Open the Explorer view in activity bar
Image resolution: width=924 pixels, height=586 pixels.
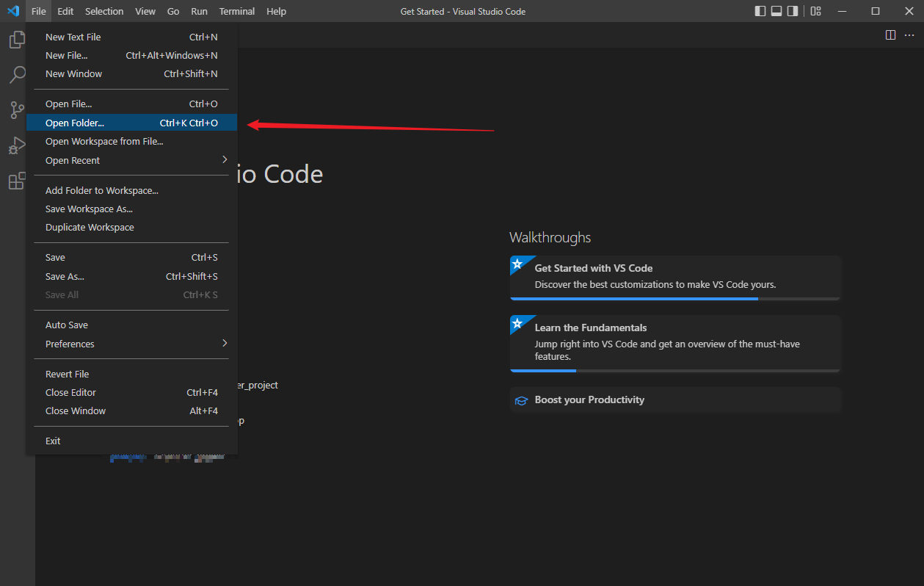[17, 40]
